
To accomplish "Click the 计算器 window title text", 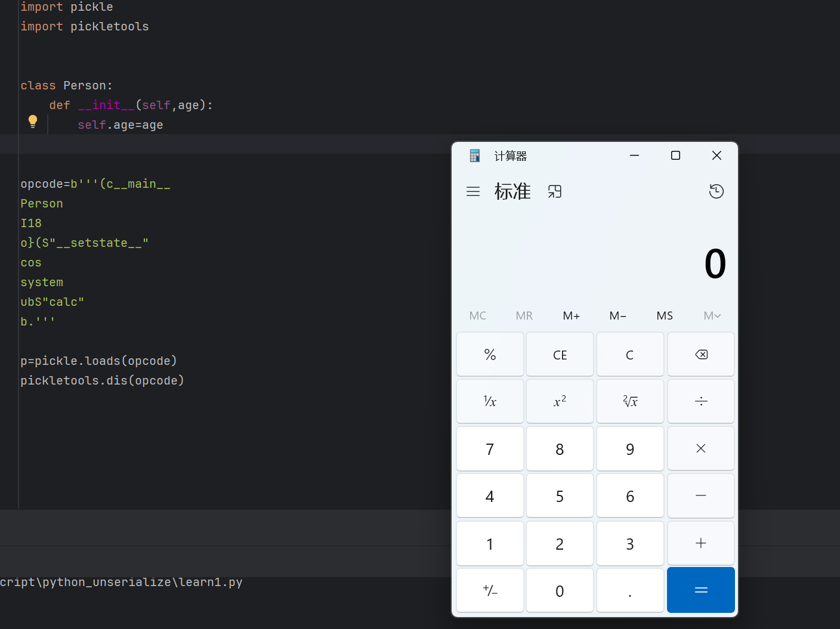I will [x=511, y=156].
